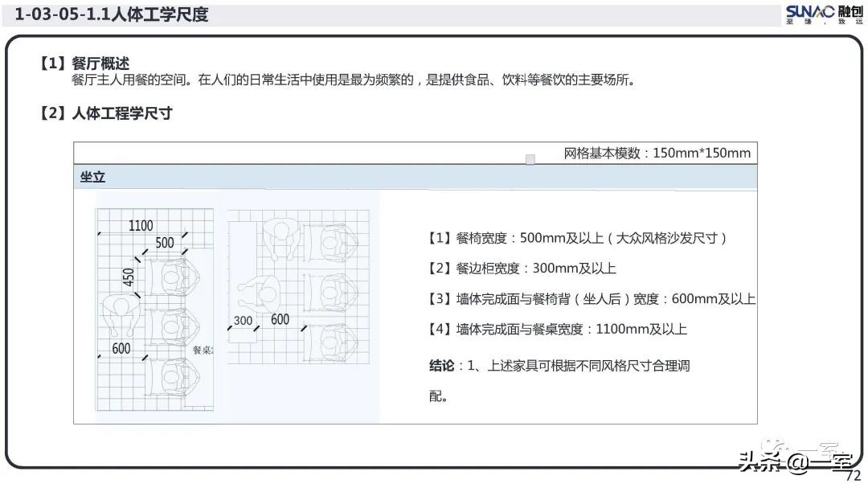Viewport: 868px width, 488px height.
Task: Enable the 坐立 section header bar
Action: [x=414, y=177]
